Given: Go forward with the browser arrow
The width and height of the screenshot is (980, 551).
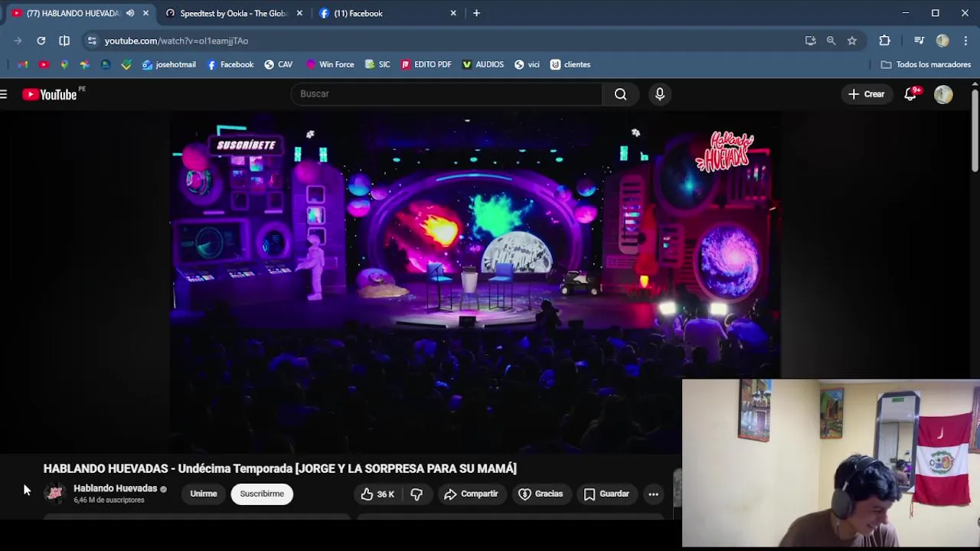Looking at the screenshot, I should click(x=18, y=41).
